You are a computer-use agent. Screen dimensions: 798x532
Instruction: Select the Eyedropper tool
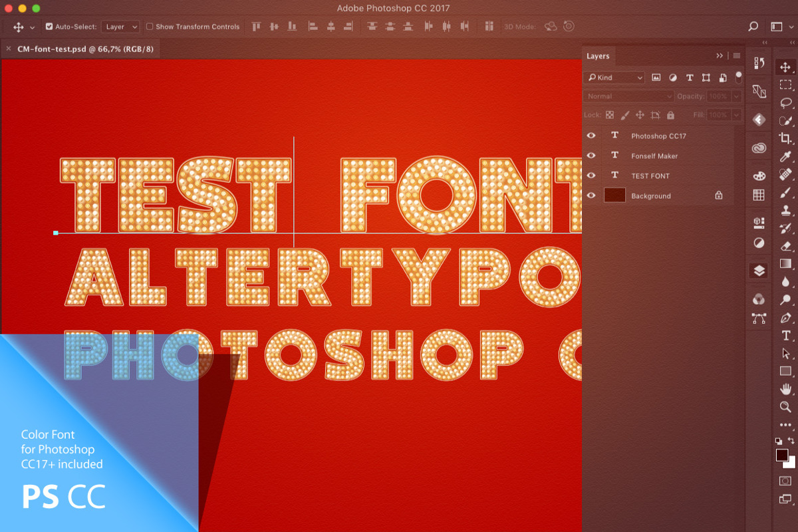click(785, 156)
